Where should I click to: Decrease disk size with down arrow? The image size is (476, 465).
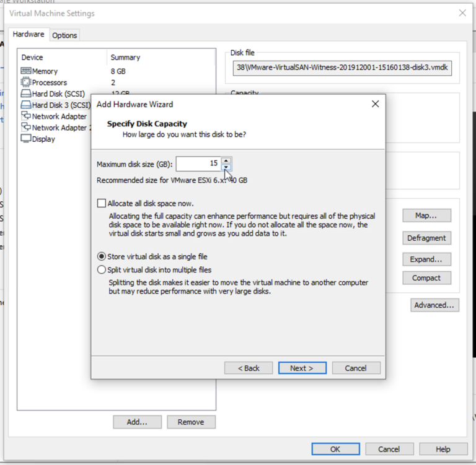(x=226, y=167)
